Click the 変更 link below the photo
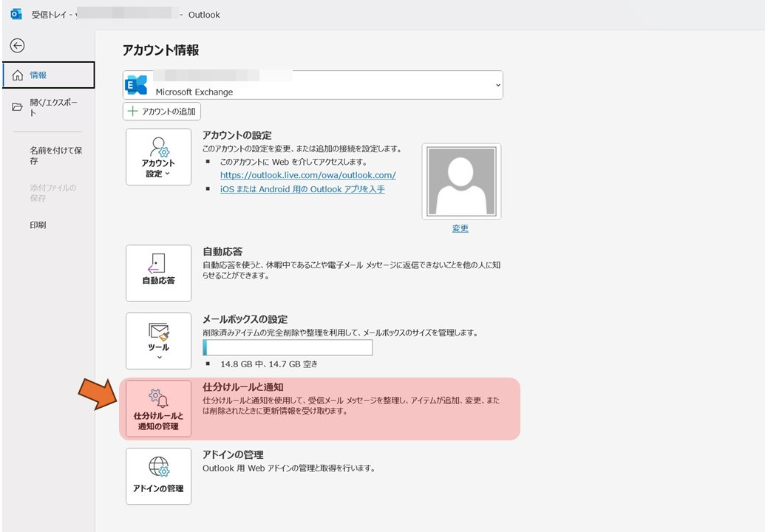The width and height of the screenshot is (768, 532). pyautogui.click(x=460, y=228)
